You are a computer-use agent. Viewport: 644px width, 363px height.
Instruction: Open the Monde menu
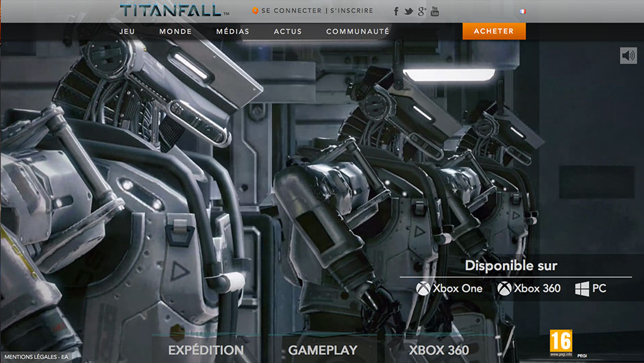click(175, 32)
